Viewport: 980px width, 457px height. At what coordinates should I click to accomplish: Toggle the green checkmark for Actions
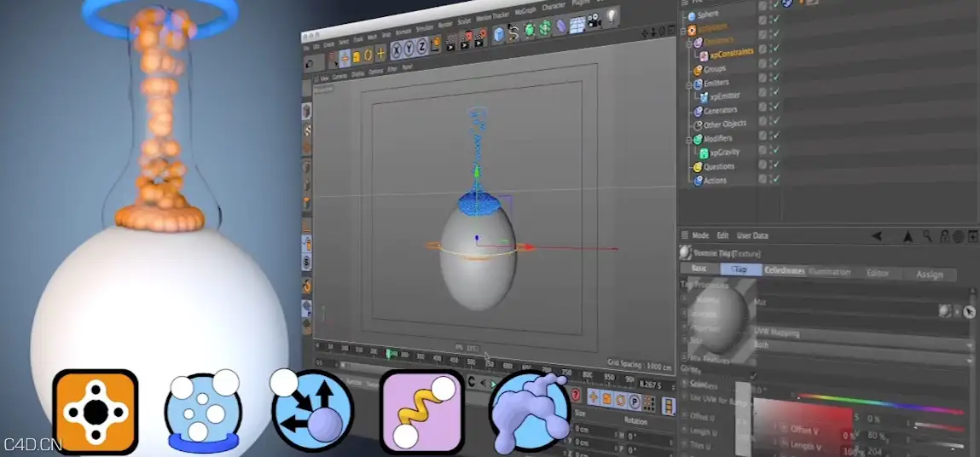coord(775,179)
